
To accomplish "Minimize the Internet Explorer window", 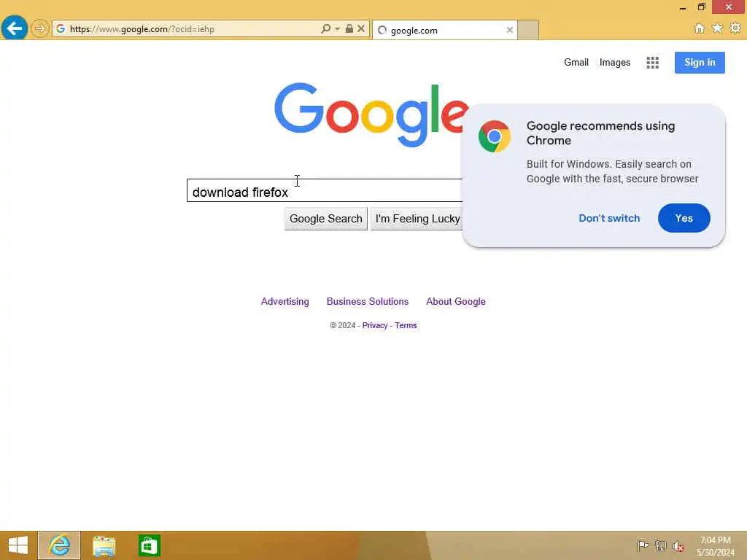I will tap(683, 7).
